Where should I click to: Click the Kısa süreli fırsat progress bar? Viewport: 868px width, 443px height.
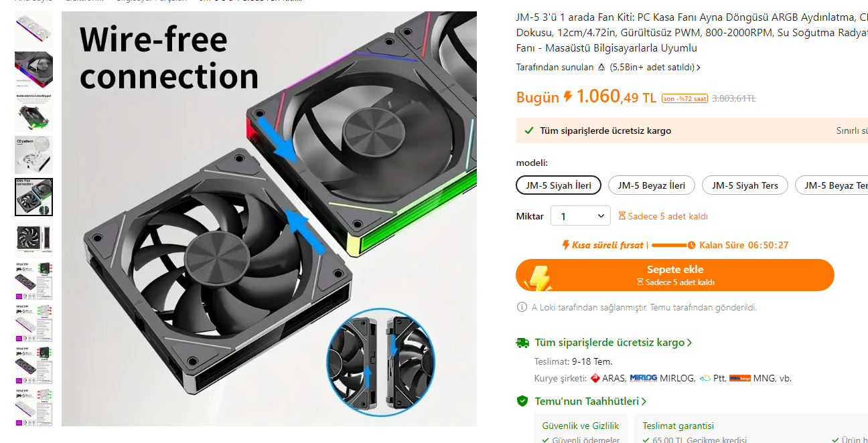pos(669,245)
